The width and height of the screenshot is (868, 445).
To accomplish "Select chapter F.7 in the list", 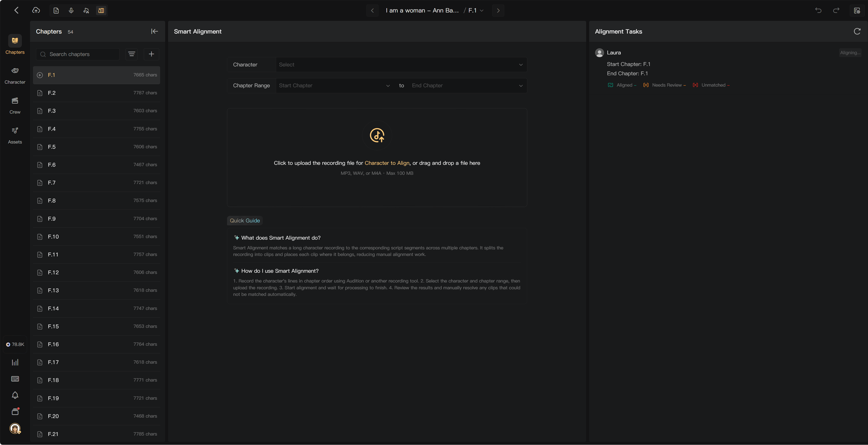I will (97, 182).
